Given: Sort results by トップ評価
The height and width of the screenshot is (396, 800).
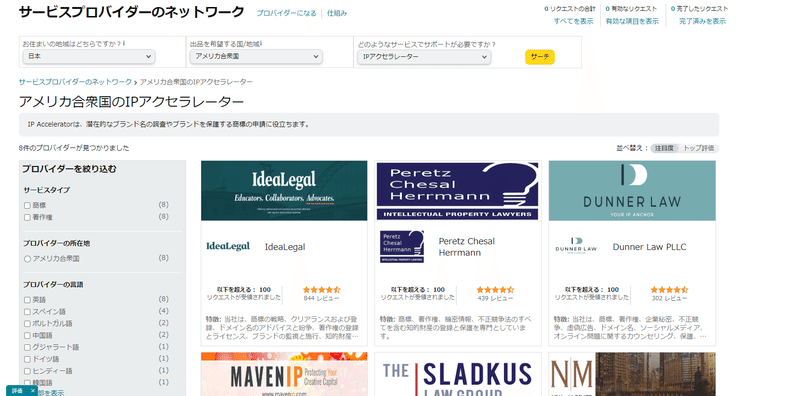Looking at the screenshot, I should (699, 148).
